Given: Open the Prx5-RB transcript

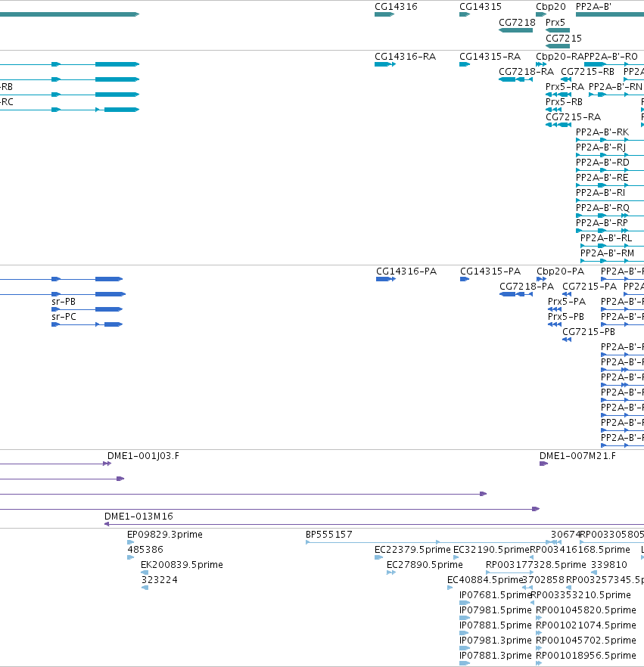Looking at the screenshot, I should [x=553, y=110].
